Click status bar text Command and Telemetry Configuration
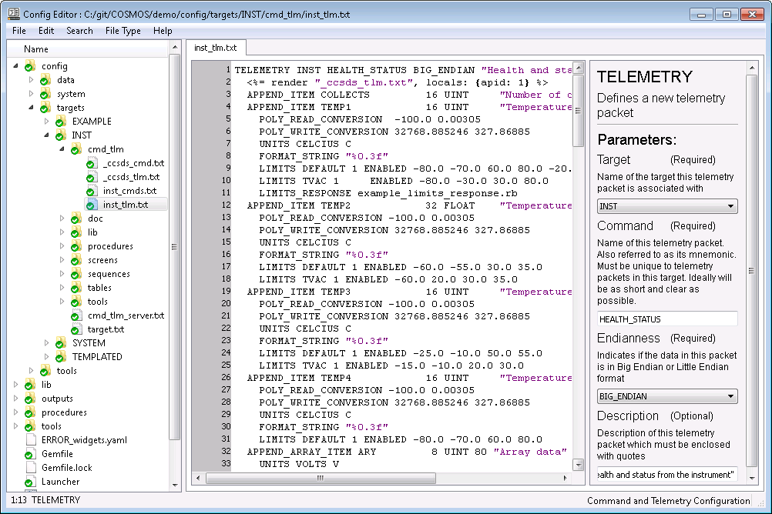Viewport: 772px width, 514px height. (669, 501)
